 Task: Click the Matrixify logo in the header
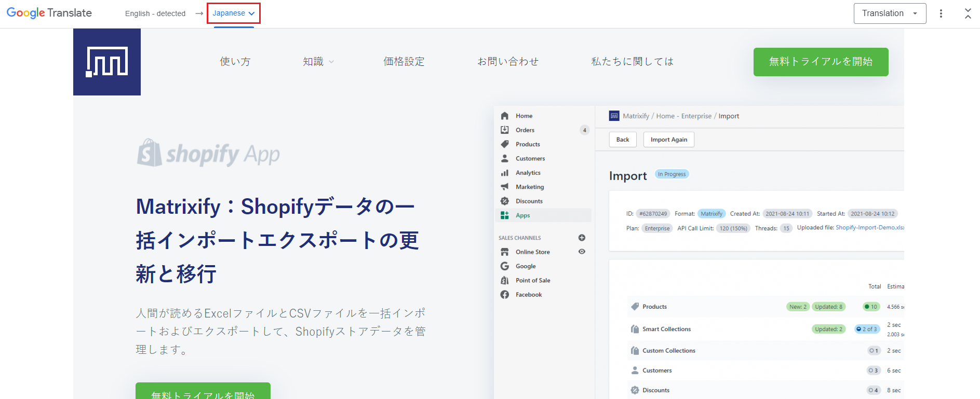[107, 62]
